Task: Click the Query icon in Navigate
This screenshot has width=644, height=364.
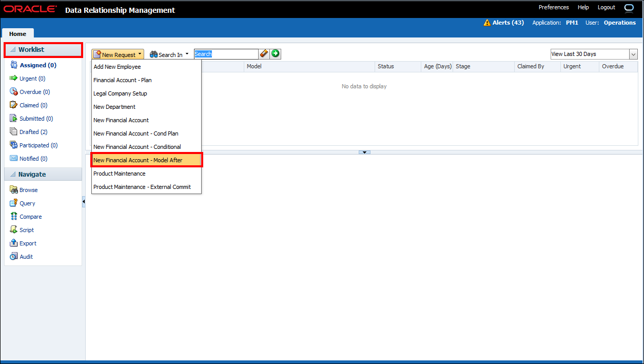Action: (14, 203)
